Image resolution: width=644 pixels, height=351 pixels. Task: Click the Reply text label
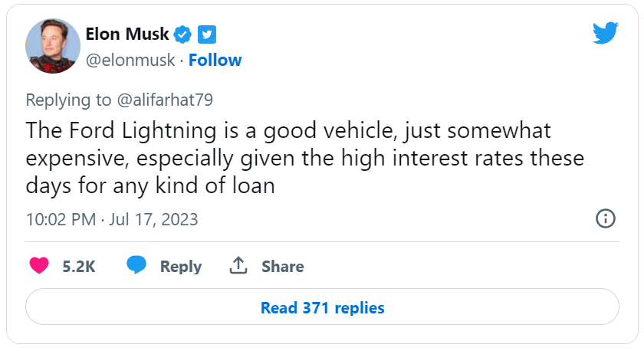click(181, 267)
